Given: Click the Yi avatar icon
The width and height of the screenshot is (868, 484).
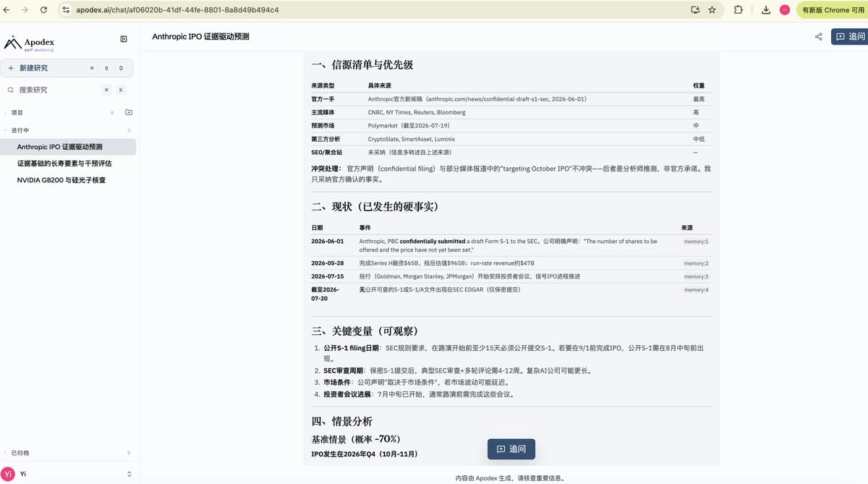Looking at the screenshot, I should 9,474.
